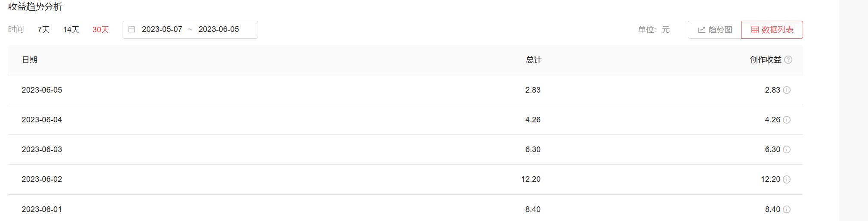Click the 总计 column header

[533, 60]
